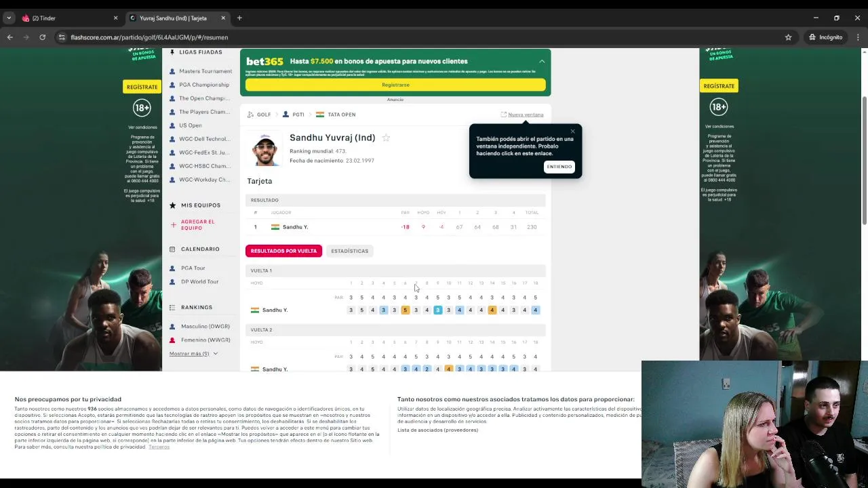
Task: Open the Incógnito profile indicator
Action: [825, 37]
